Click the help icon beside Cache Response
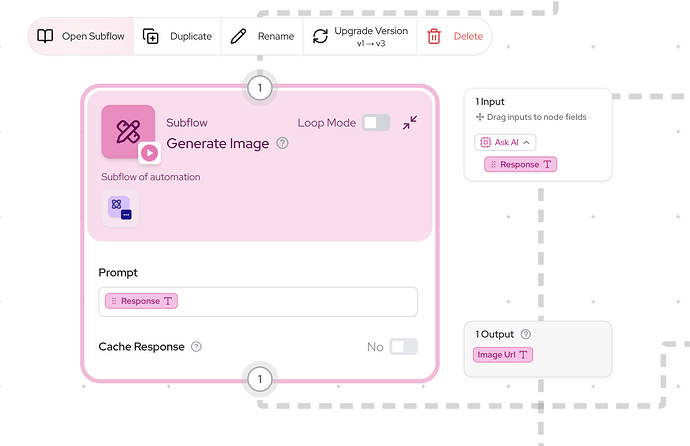This screenshot has height=446, width=690. 196,347
